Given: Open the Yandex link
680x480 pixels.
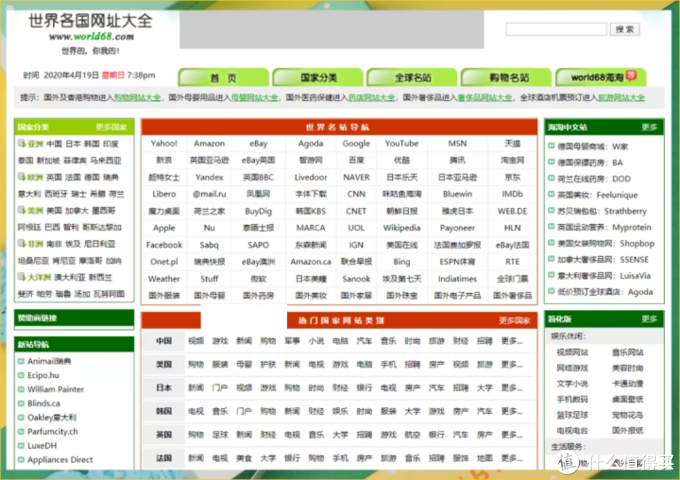Looking at the screenshot, I should pos(209,177).
